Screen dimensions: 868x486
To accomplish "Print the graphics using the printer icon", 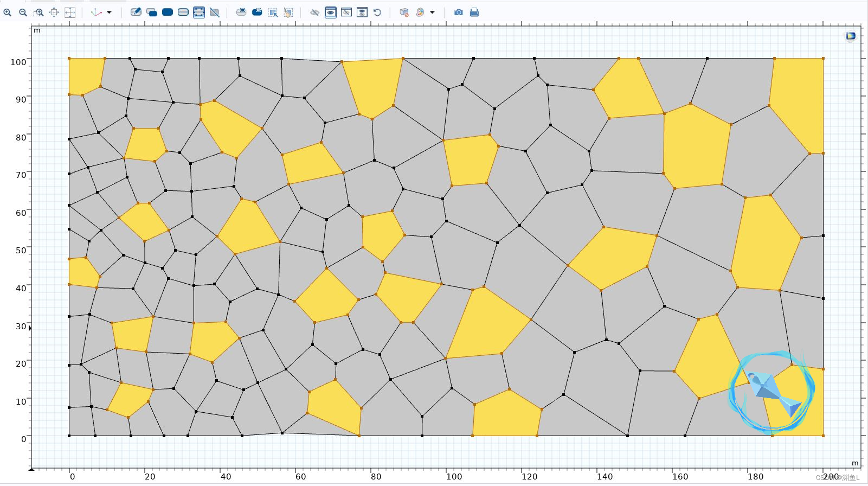I will click(474, 12).
